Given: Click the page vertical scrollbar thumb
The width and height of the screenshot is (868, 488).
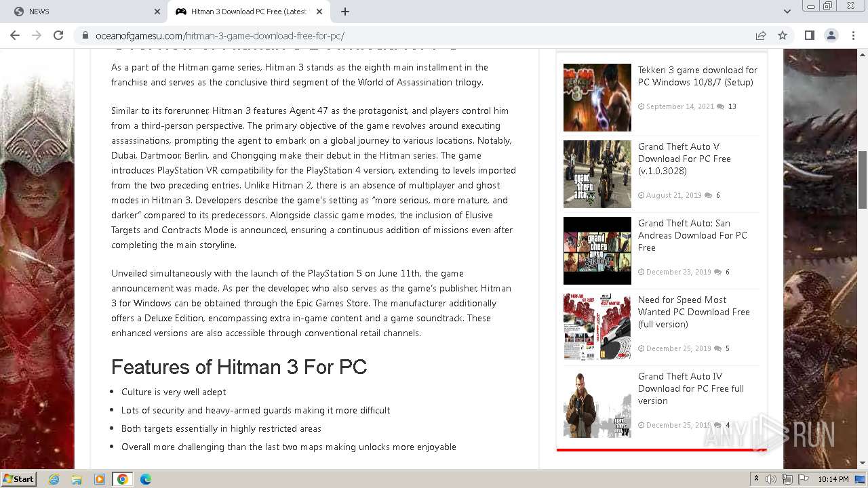Looking at the screenshot, I should coord(863,180).
